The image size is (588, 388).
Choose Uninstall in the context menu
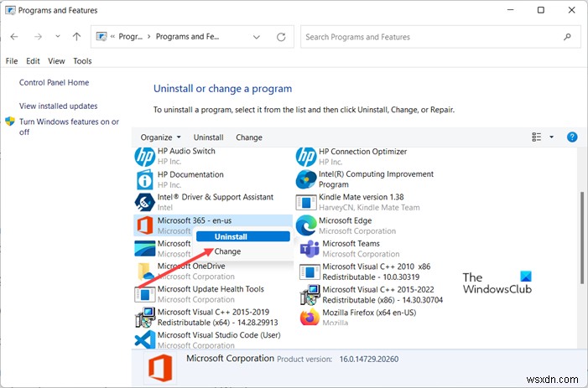coord(242,236)
